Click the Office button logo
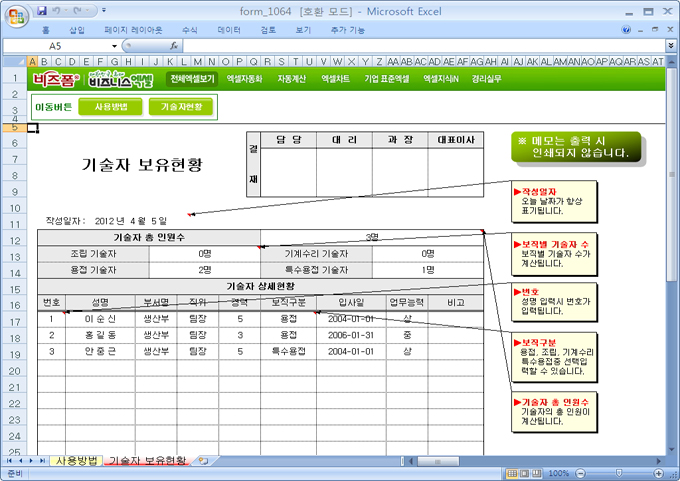 tap(16, 17)
